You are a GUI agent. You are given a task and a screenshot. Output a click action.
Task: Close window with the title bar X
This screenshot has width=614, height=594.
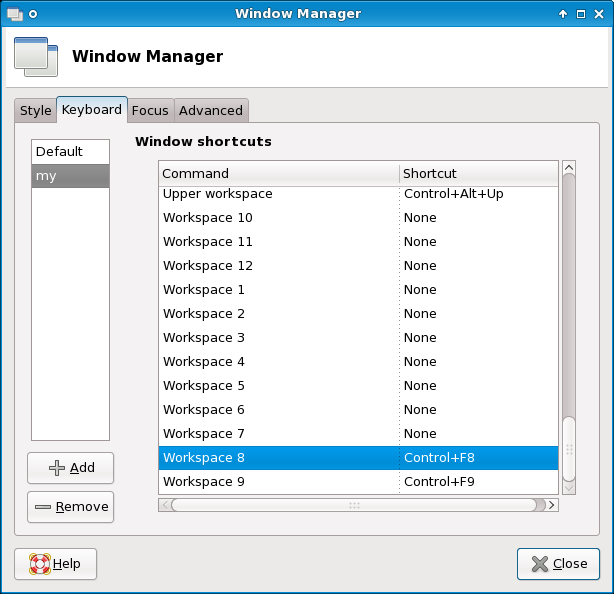pos(599,14)
